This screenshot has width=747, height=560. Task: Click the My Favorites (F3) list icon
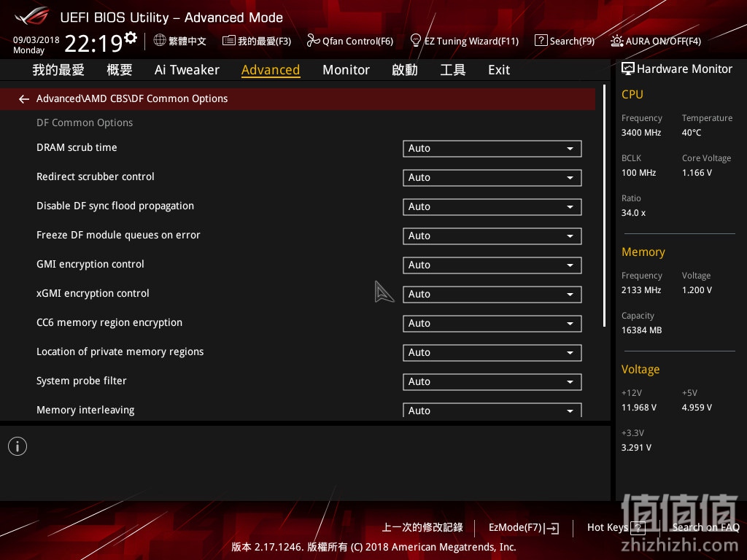coord(228,41)
